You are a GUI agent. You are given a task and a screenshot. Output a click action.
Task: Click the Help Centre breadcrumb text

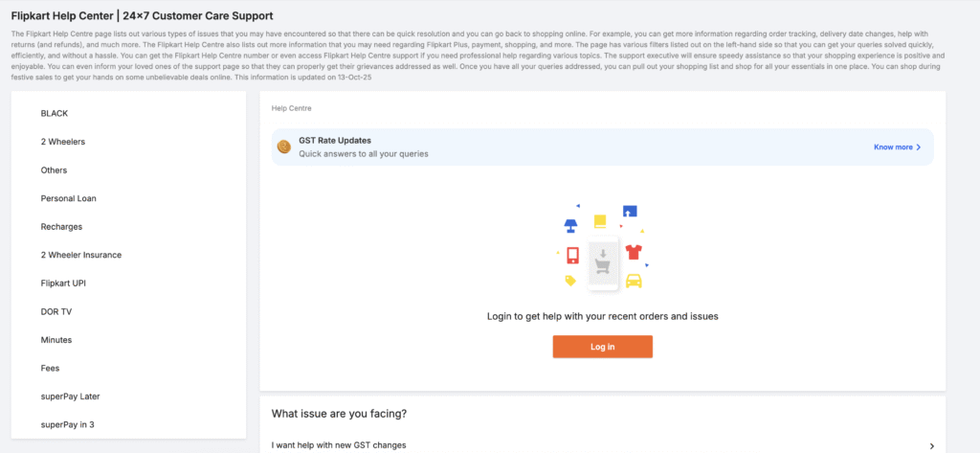(x=290, y=108)
